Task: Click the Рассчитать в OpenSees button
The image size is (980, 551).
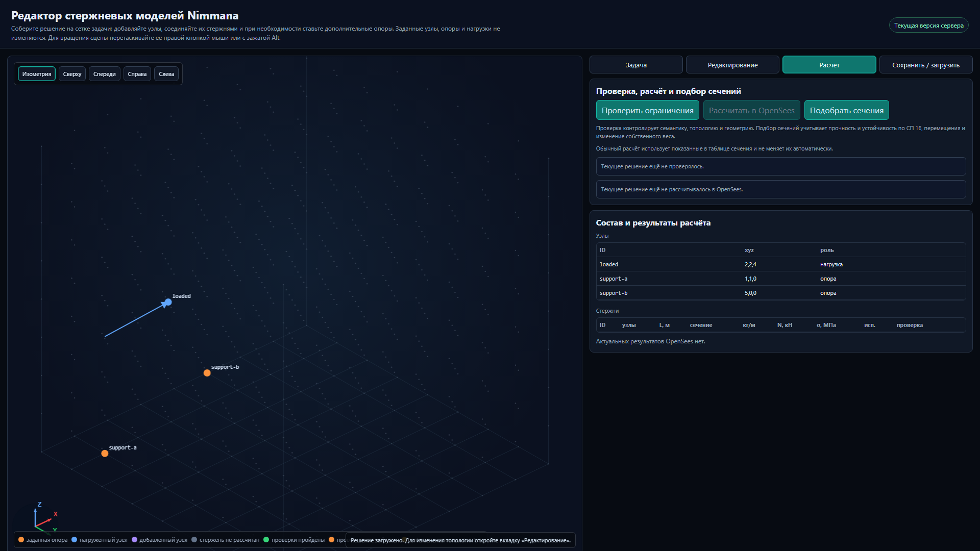Action: (x=752, y=110)
